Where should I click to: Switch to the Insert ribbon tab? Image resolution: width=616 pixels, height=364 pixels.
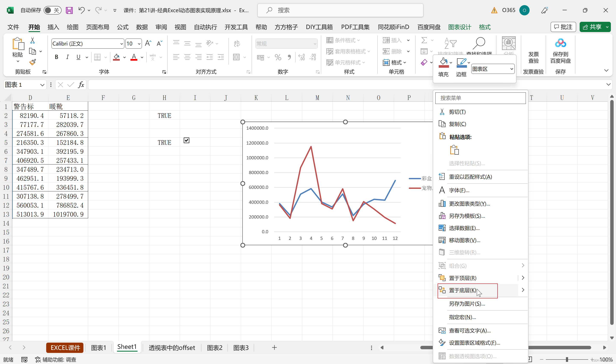pos(53,27)
